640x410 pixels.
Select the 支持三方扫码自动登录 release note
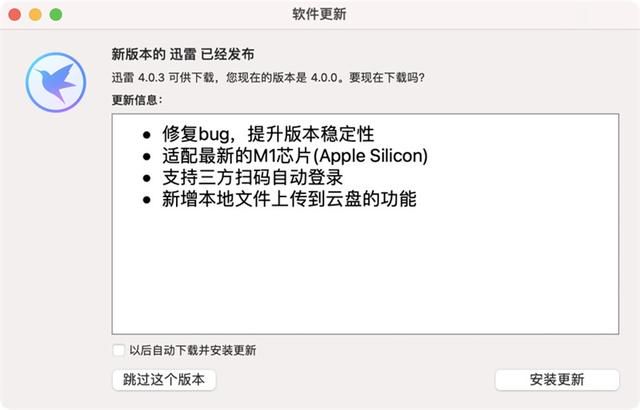pyautogui.click(x=252, y=177)
